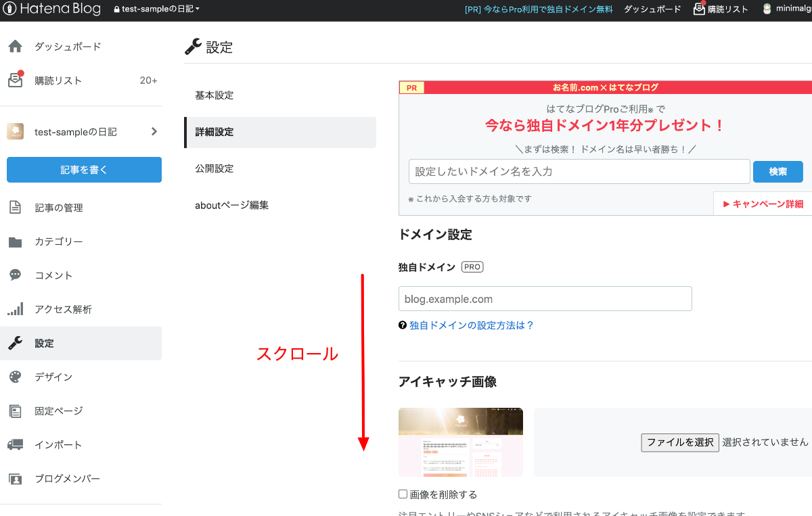Click the 記事を書く button

84,170
